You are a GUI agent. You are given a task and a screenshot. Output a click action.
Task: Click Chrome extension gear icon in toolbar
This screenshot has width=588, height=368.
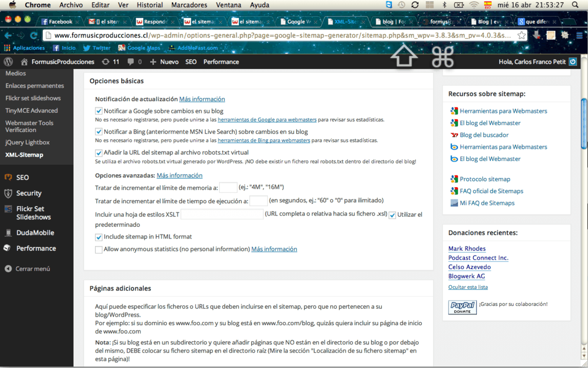click(x=565, y=35)
